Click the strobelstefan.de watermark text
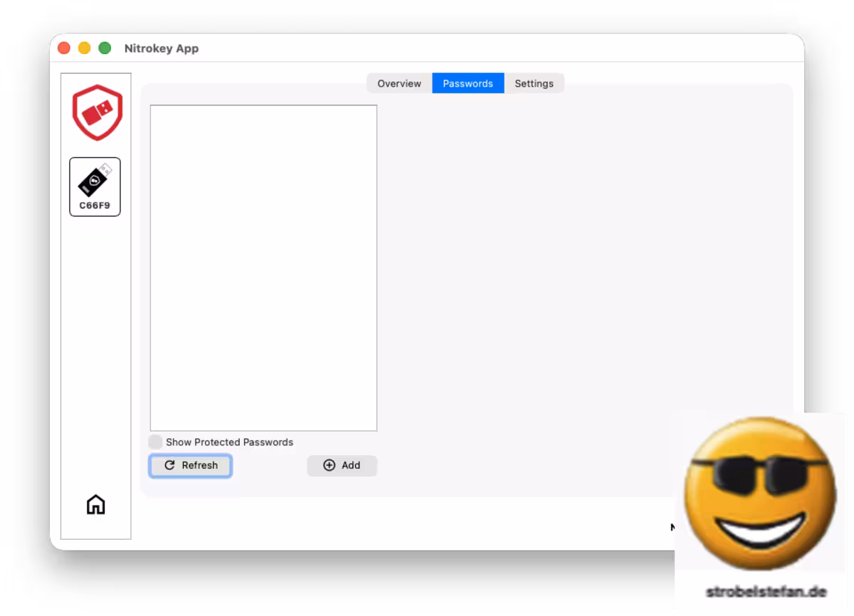The width and height of the screenshot is (854, 616). [765, 590]
